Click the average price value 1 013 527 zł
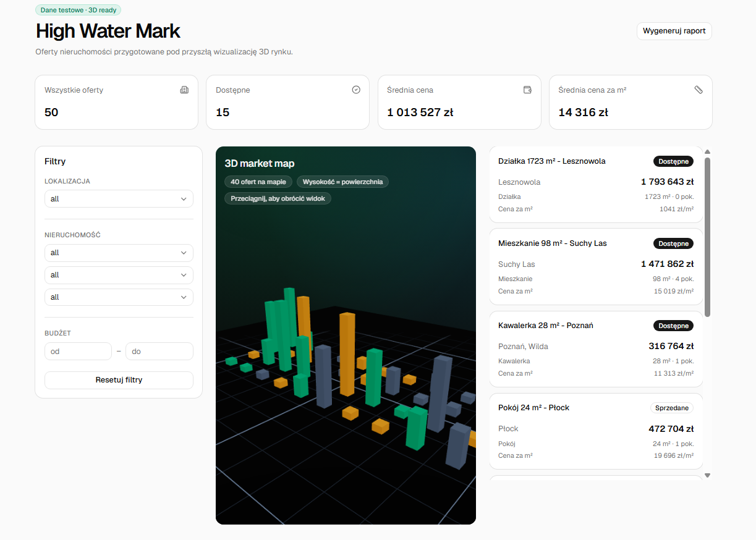This screenshot has height=540, width=756. click(420, 112)
